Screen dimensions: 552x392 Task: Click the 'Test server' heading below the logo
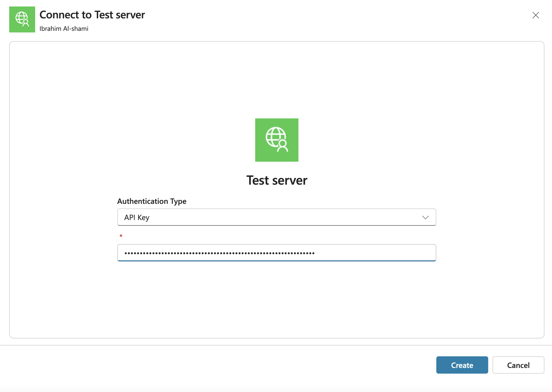click(x=277, y=180)
